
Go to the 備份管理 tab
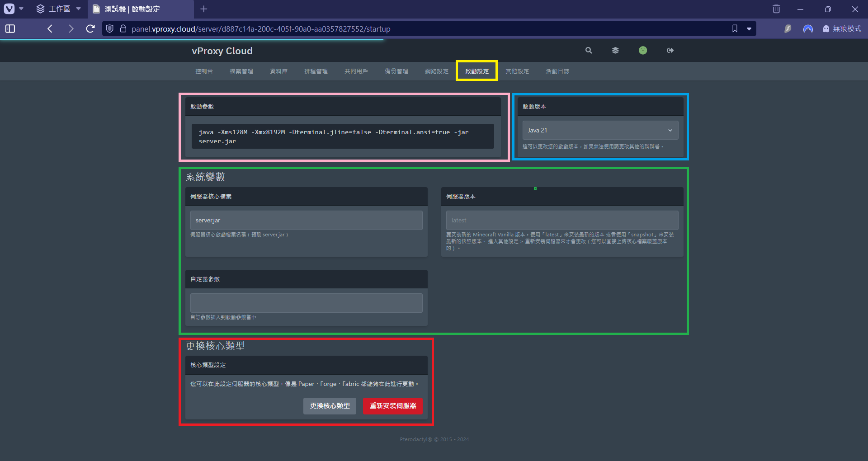point(396,71)
